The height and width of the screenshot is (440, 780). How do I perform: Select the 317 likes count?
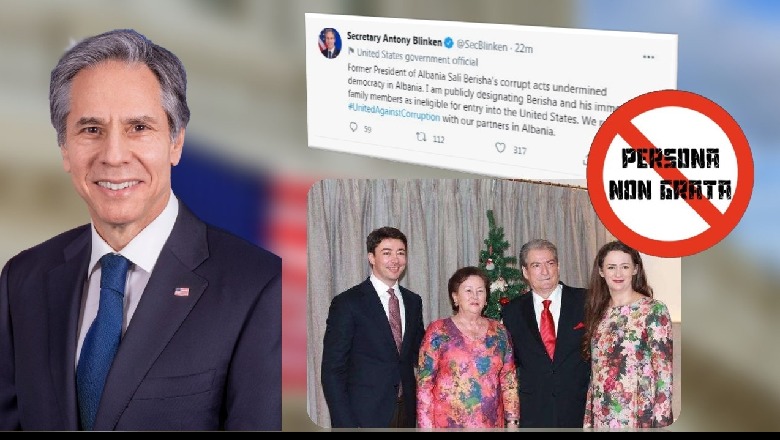(519, 150)
